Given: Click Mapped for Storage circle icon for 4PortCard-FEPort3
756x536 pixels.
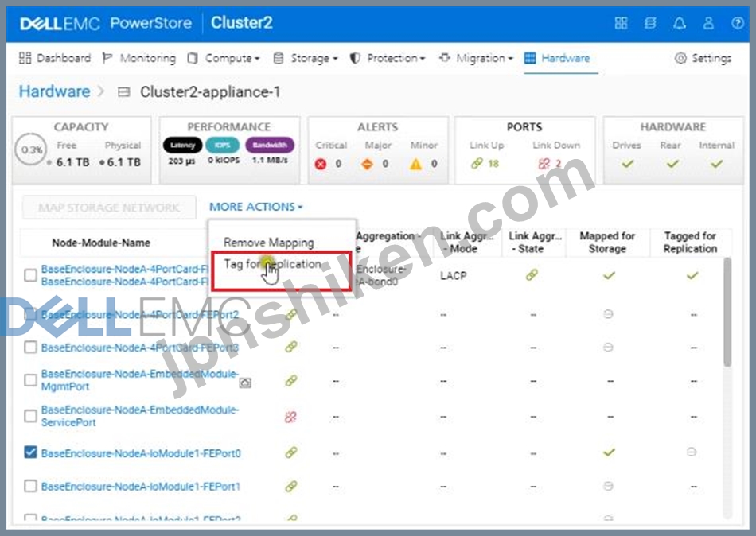Looking at the screenshot, I should click(x=609, y=347).
